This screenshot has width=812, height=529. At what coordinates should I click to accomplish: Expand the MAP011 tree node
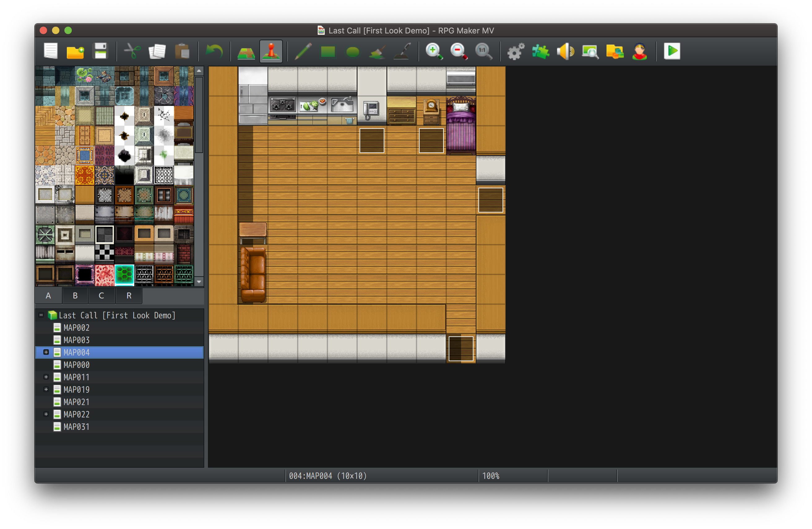(x=46, y=377)
